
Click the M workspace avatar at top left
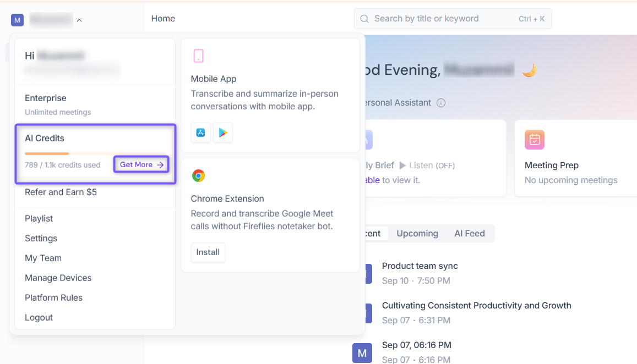[x=17, y=20]
